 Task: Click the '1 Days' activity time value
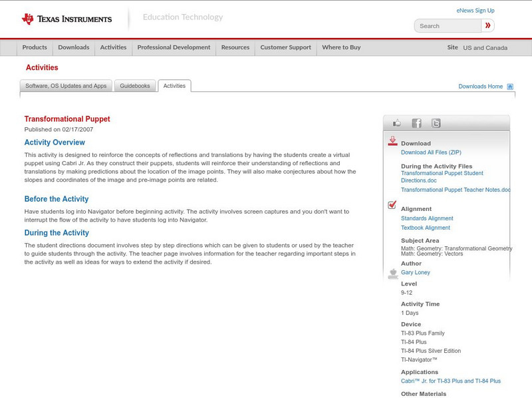(410, 313)
